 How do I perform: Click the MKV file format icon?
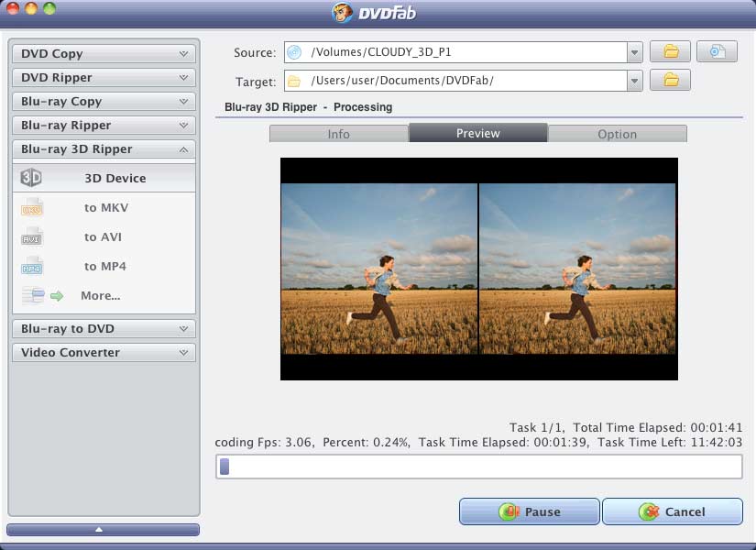tap(32, 207)
